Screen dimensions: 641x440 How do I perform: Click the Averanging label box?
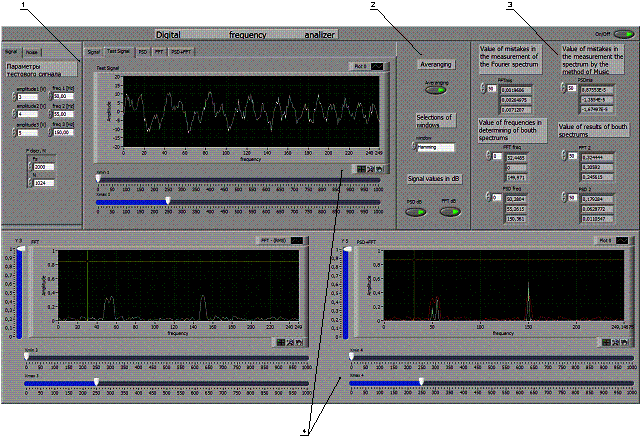click(436, 64)
